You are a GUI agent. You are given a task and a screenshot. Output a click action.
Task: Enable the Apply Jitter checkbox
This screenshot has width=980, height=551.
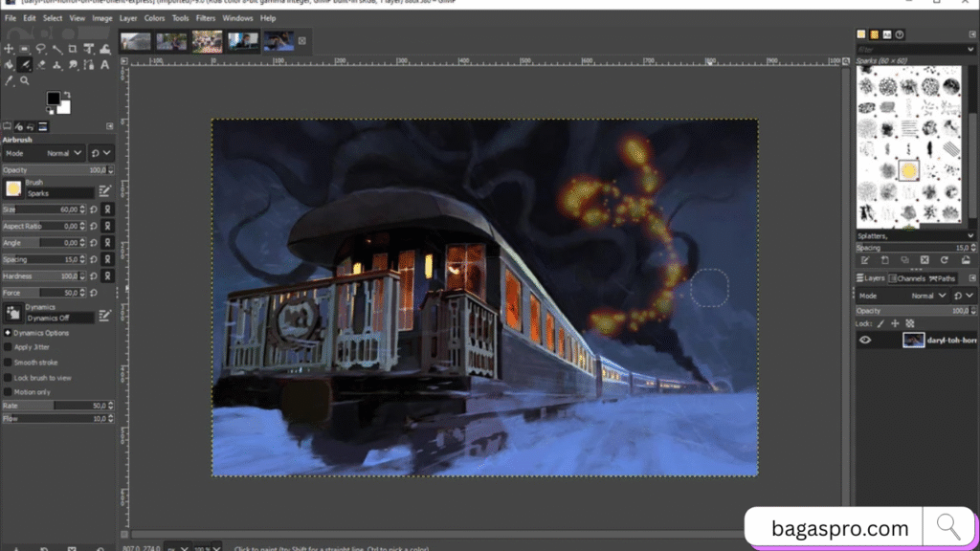(x=9, y=347)
